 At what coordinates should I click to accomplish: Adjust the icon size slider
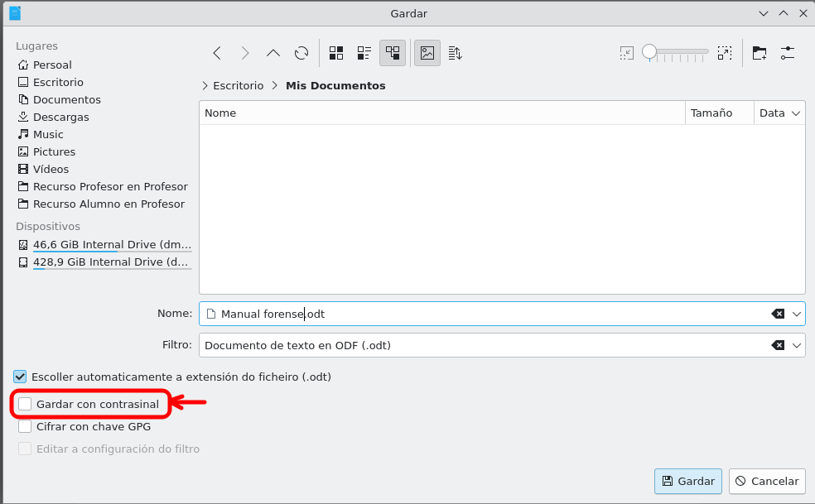point(675,52)
